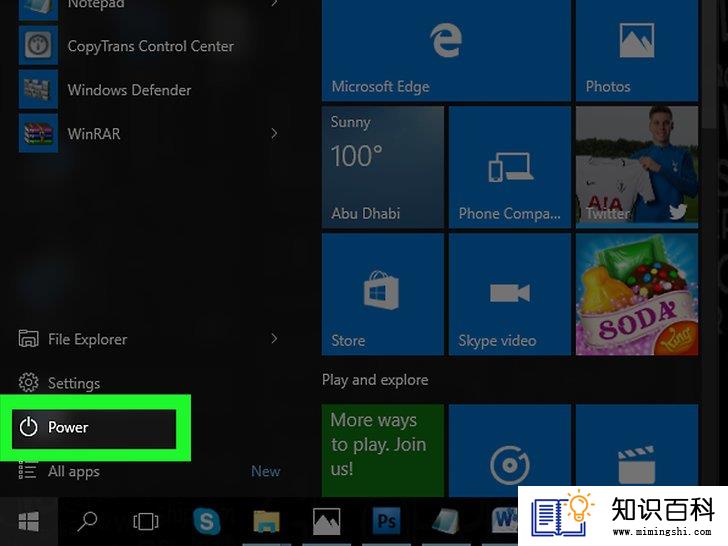Open Skype from the taskbar
The width and height of the screenshot is (728, 546).
(207, 521)
